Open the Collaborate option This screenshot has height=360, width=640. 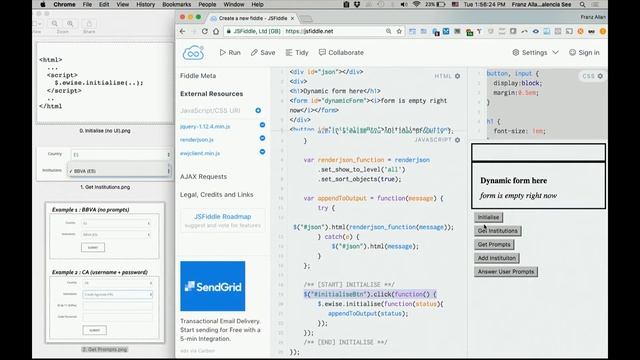point(341,53)
